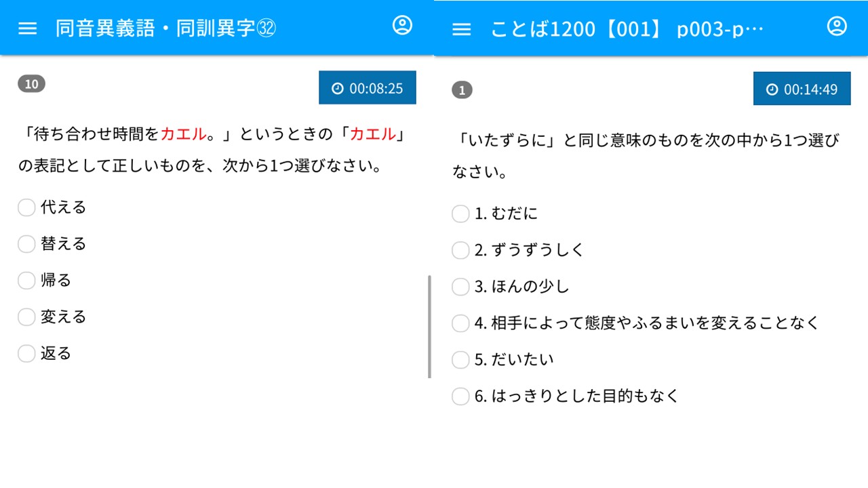
Task: Choose option 5. だいたい
Action: pos(460,360)
